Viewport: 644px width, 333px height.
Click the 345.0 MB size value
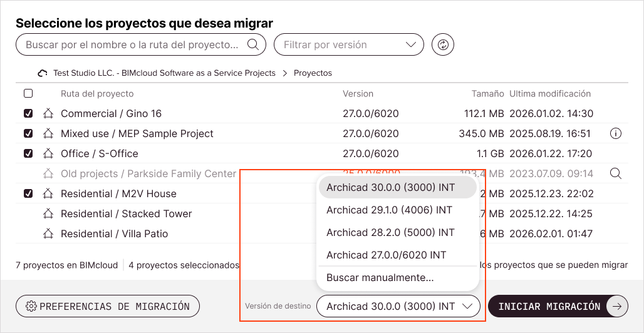(481, 133)
